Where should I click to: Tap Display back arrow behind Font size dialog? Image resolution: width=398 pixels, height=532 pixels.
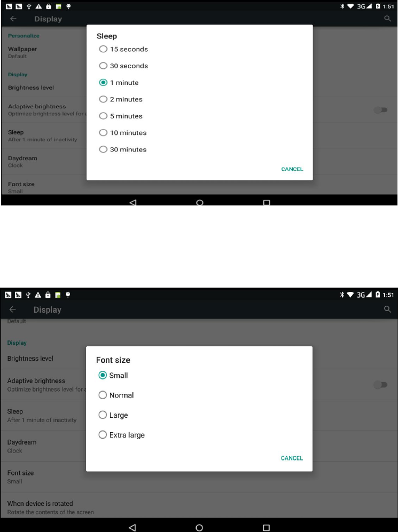point(13,309)
